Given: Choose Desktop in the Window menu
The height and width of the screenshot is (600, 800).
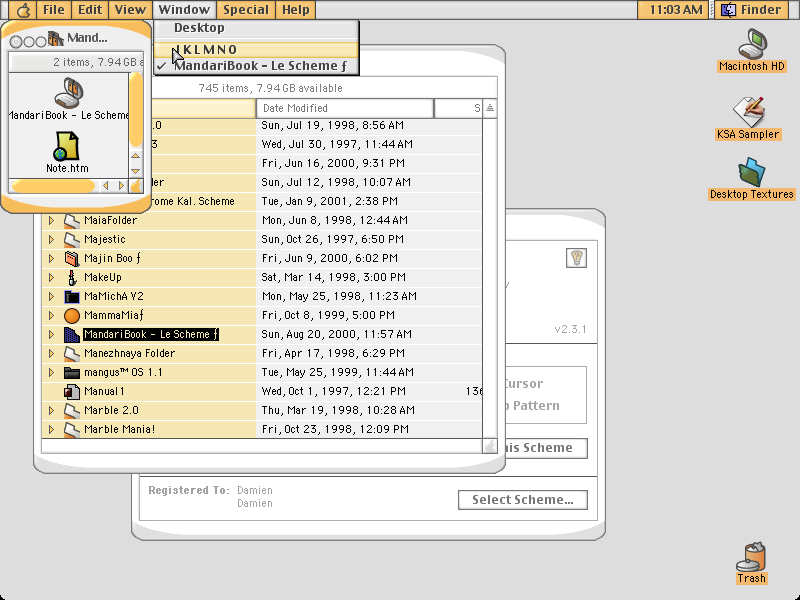Looking at the screenshot, I should [257, 28].
